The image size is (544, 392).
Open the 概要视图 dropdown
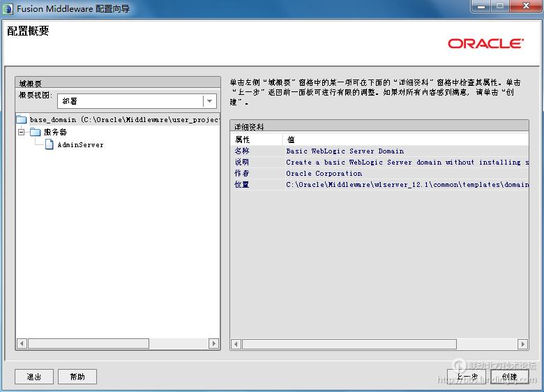209,101
